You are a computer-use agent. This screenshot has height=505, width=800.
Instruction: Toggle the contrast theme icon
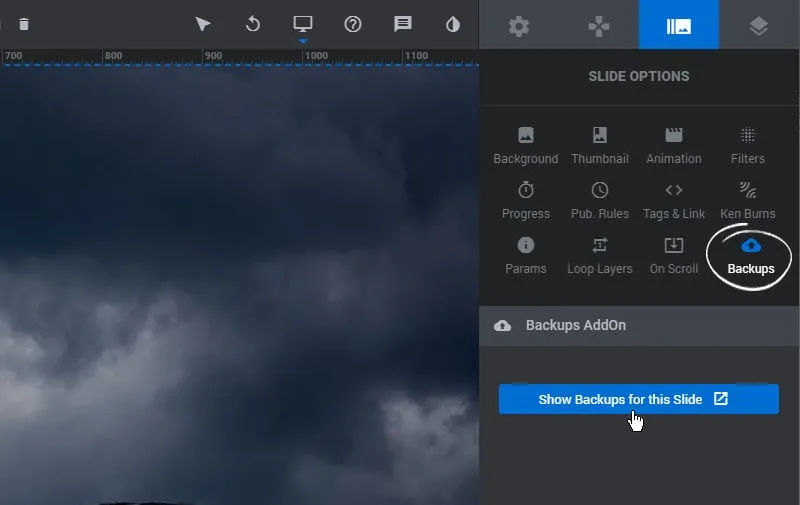coord(453,24)
